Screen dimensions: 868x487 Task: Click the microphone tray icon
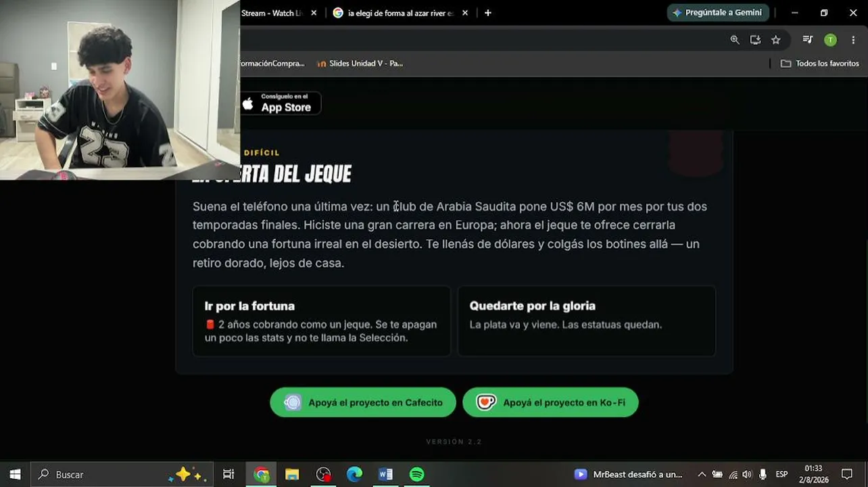point(763,474)
